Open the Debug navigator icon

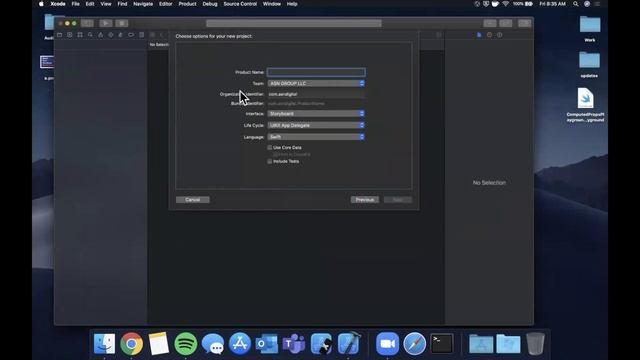point(121,35)
